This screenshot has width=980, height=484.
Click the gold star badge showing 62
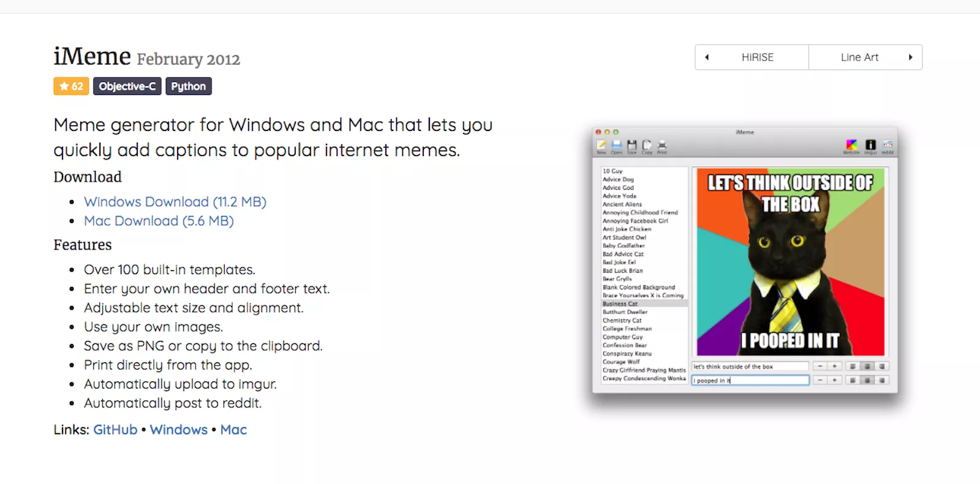click(71, 86)
